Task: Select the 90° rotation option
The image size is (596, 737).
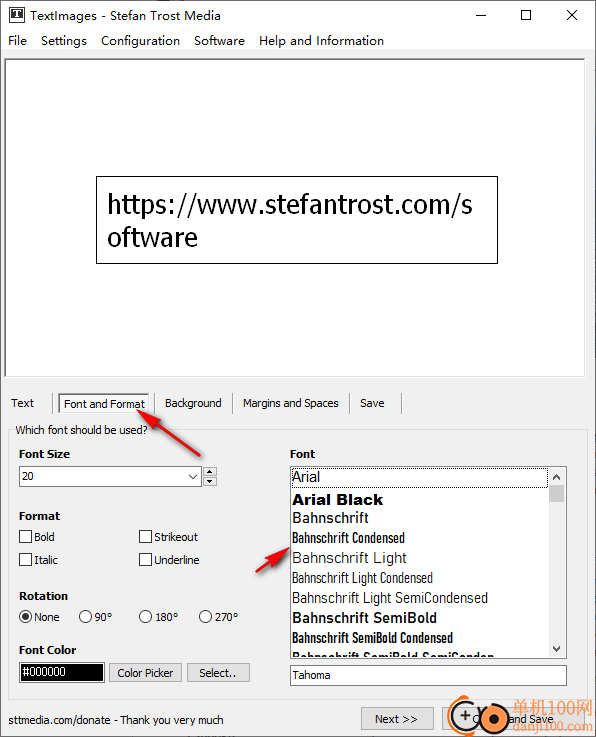Action: click(85, 617)
